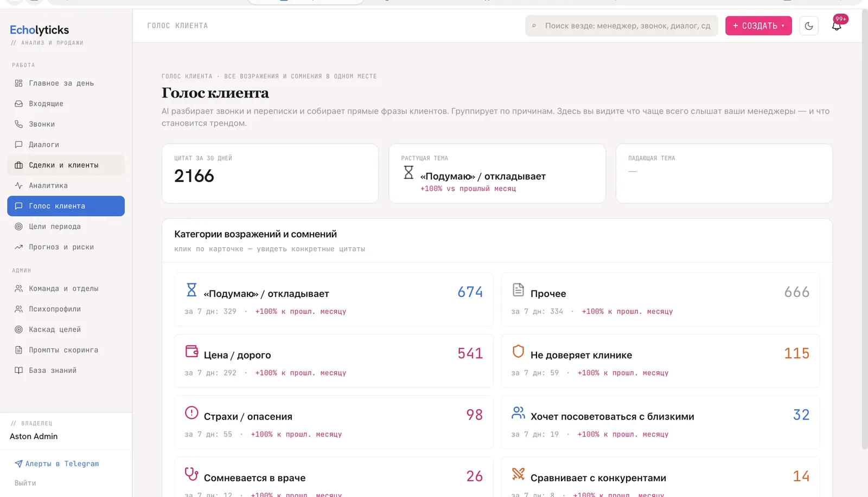The image size is (868, 497).
Task: Click the Промпты скоринга document icon
Action: point(18,350)
